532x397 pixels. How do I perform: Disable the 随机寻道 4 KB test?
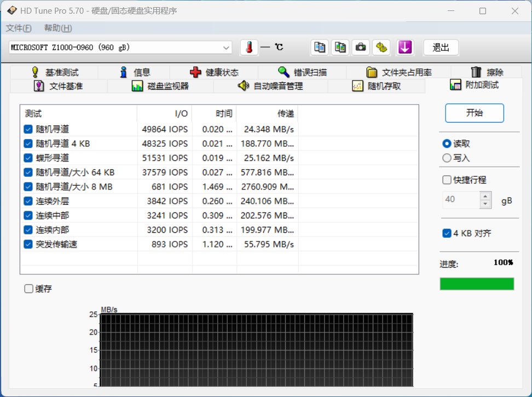pos(28,143)
